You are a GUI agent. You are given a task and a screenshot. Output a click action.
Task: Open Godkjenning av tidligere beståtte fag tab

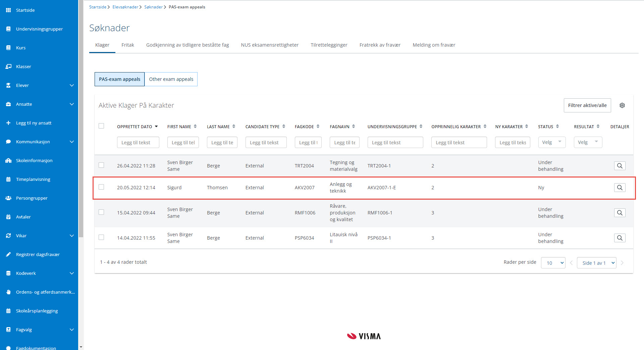tap(187, 45)
